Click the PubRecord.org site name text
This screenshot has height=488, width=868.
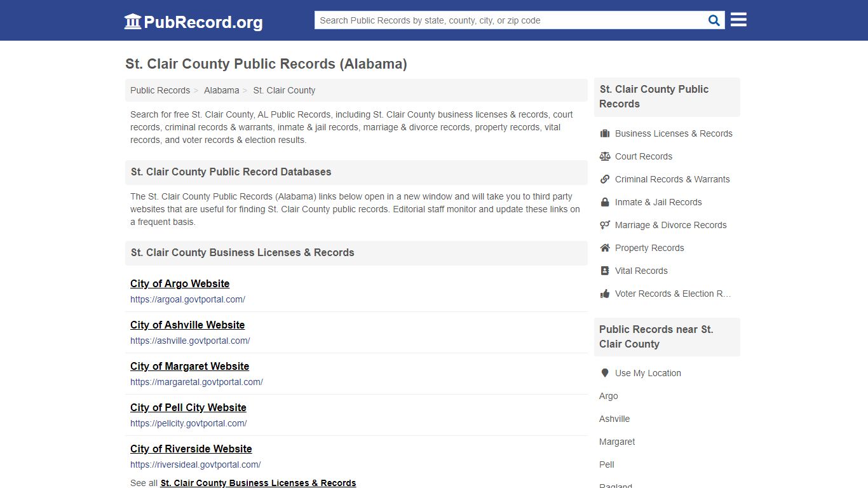point(203,22)
